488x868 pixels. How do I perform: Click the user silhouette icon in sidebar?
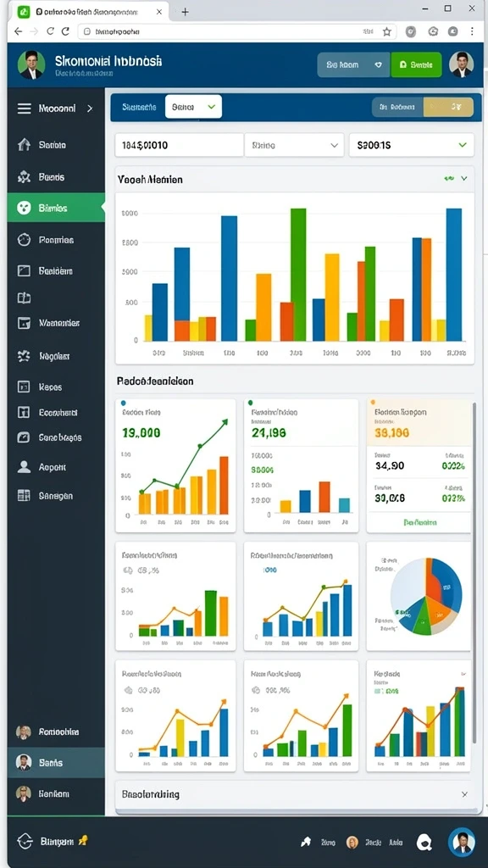click(24, 467)
